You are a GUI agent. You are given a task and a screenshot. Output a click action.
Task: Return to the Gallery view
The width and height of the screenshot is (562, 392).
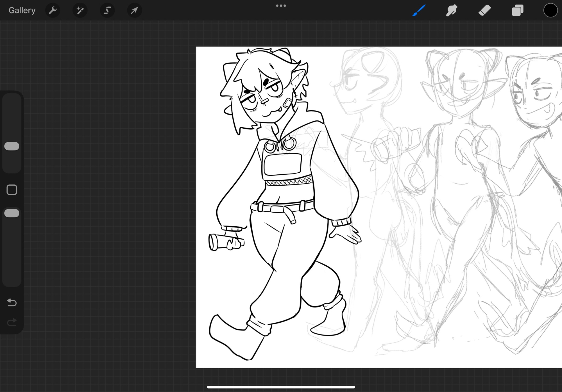tap(22, 10)
